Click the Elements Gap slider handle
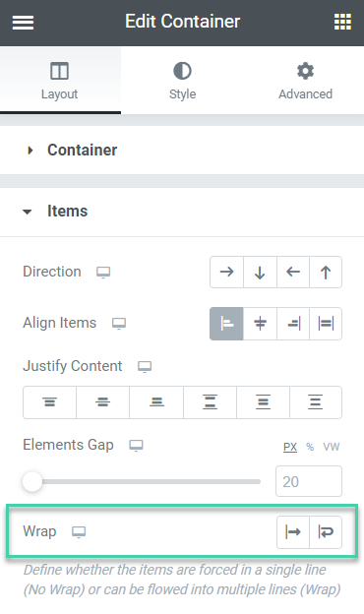 (32, 481)
